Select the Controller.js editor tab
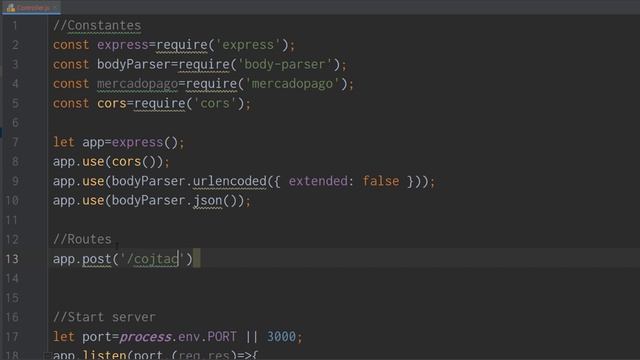The width and height of the screenshot is (640, 360). pos(31,7)
